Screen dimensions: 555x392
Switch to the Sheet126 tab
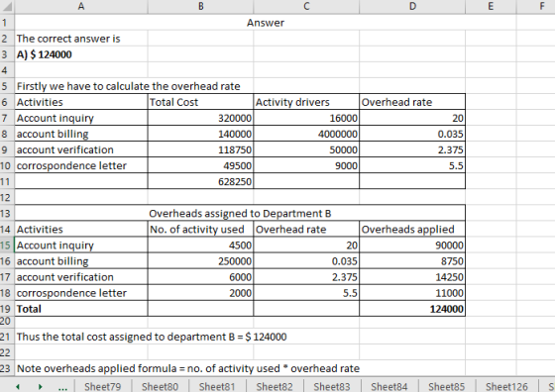(x=506, y=387)
